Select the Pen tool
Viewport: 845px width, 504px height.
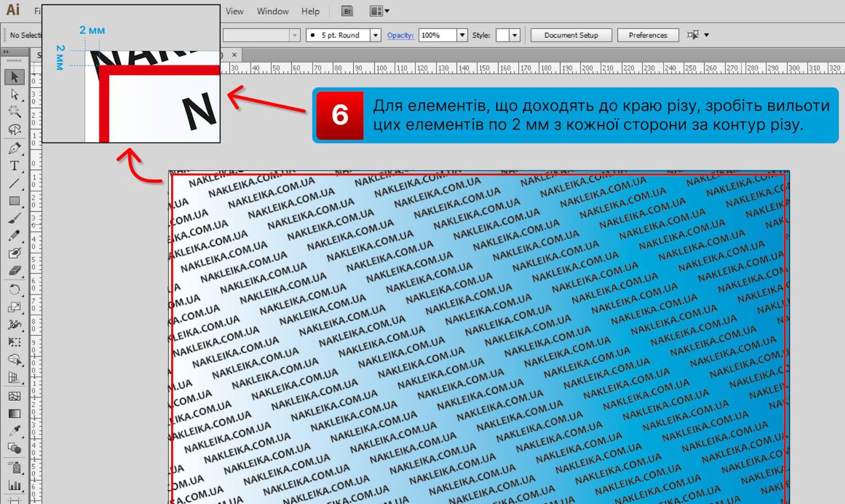[15, 148]
